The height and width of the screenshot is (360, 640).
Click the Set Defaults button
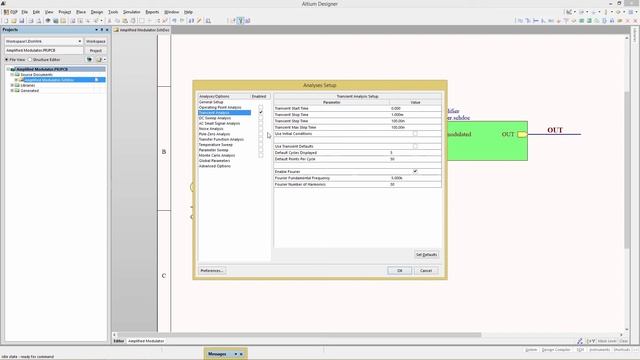pyautogui.click(x=426, y=255)
